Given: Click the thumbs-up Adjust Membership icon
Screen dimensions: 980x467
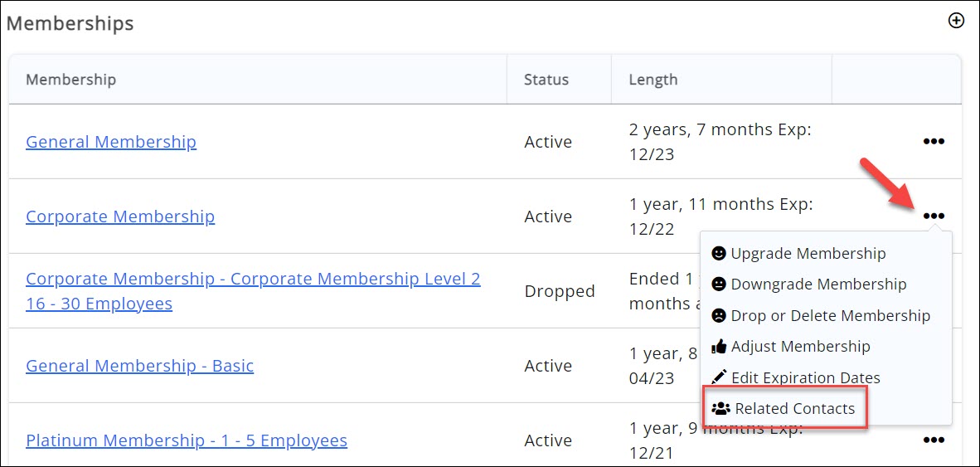Looking at the screenshot, I should (x=719, y=347).
